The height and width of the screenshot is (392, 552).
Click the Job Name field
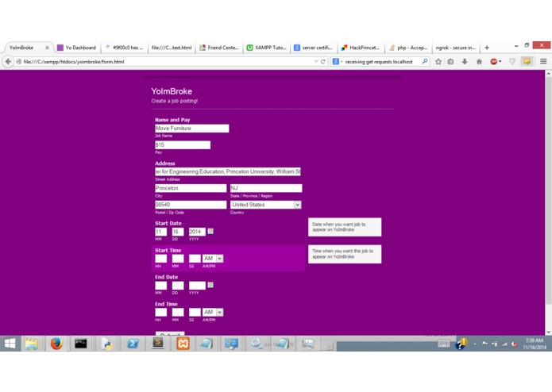click(x=192, y=129)
